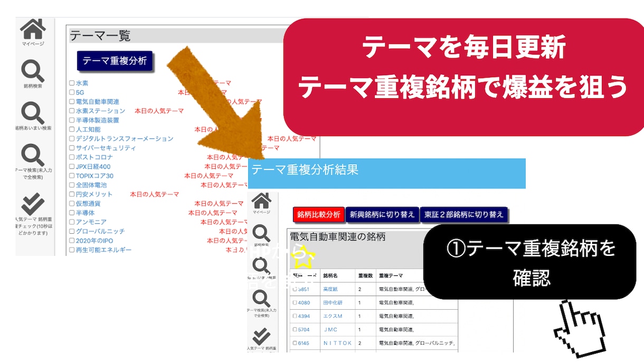The width and height of the screenshot is (644, 362).
Task: Open the NITTOK stock name link
Action: [x=337, y=342]
